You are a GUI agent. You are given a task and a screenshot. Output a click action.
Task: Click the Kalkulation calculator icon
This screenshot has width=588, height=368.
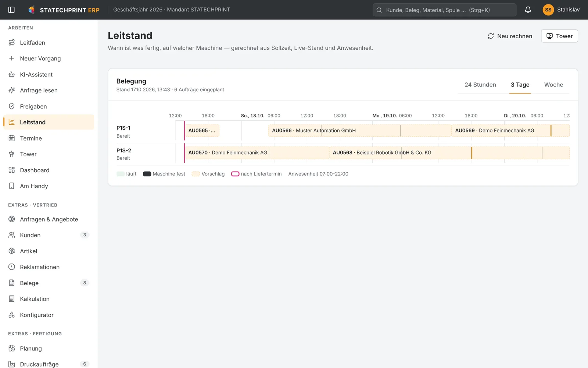click(12, 299)
